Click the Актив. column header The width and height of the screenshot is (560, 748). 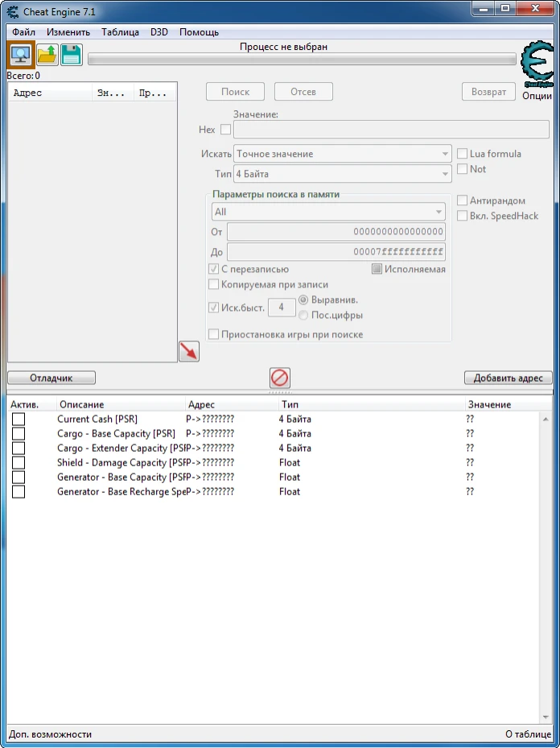[32, 404]
